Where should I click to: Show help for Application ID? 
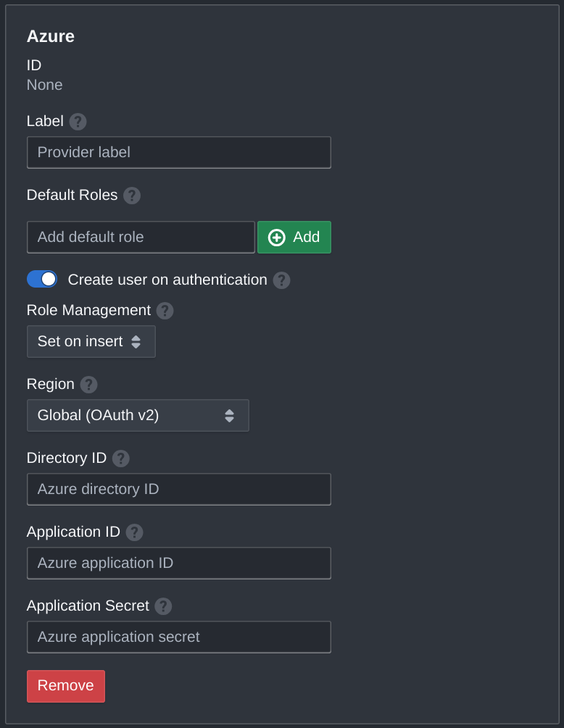tap(134, 532)
